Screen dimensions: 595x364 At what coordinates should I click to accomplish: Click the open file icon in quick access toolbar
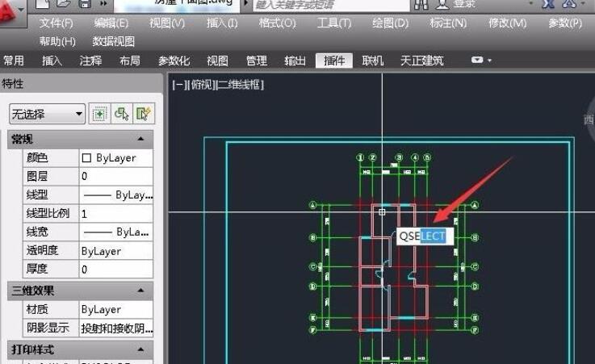(63, 4)
